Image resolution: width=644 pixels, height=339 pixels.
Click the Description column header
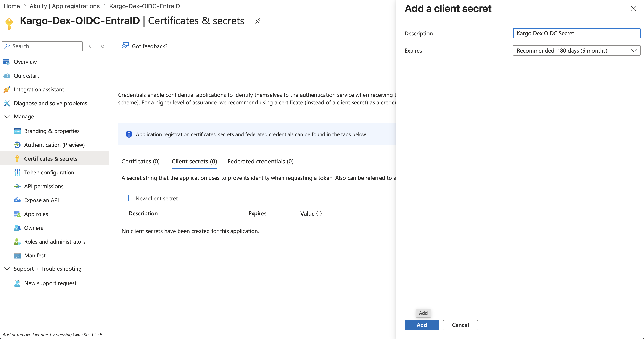143,213
